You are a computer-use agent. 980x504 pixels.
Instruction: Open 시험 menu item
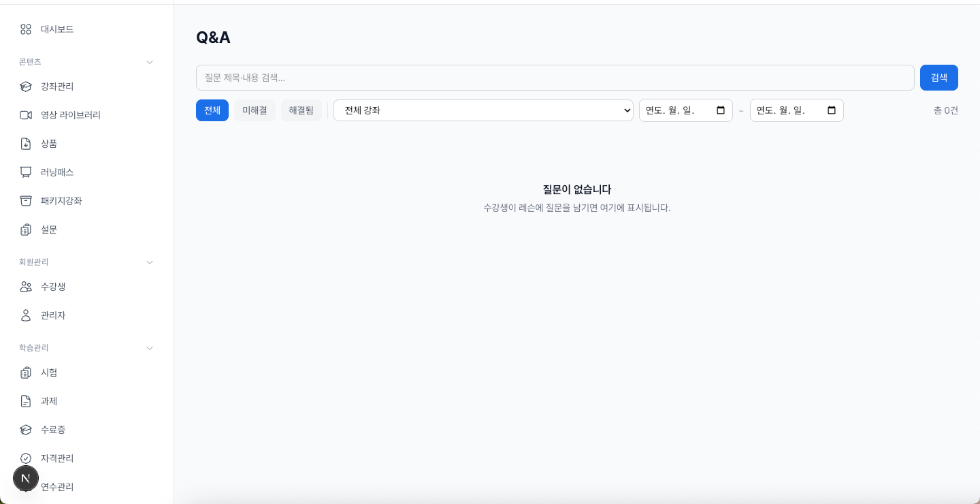pyautogui.click(x=87, y=373)
